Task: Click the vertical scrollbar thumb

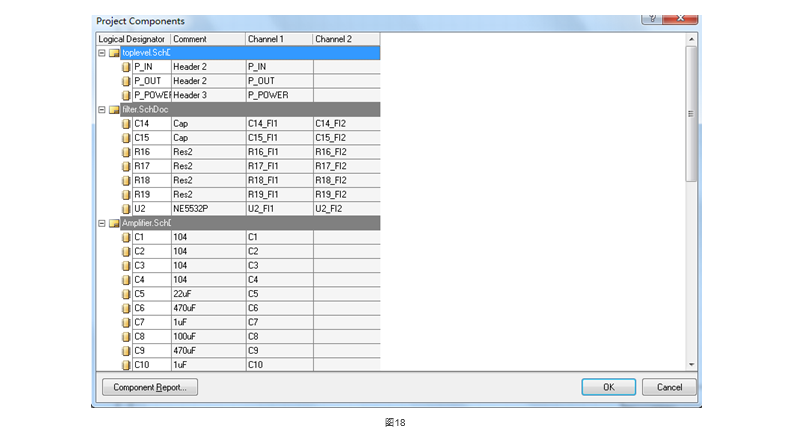Action: 690,113
